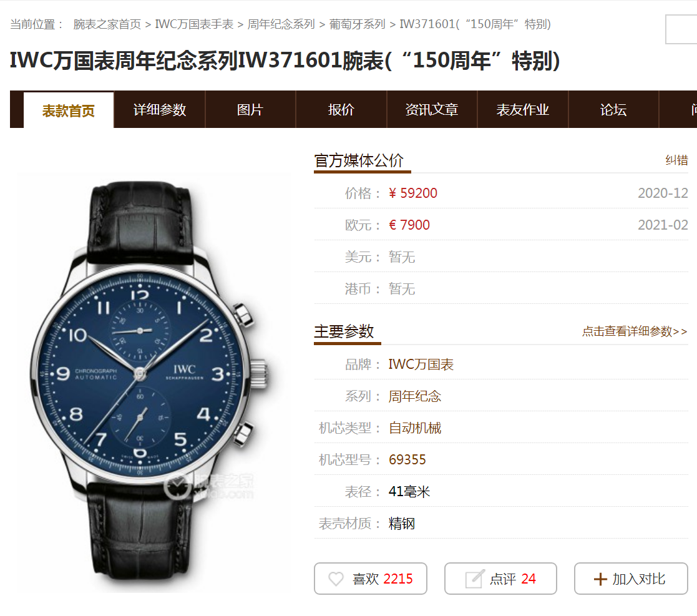Click the heart icon beside 喜欢

tap(336, 579)
